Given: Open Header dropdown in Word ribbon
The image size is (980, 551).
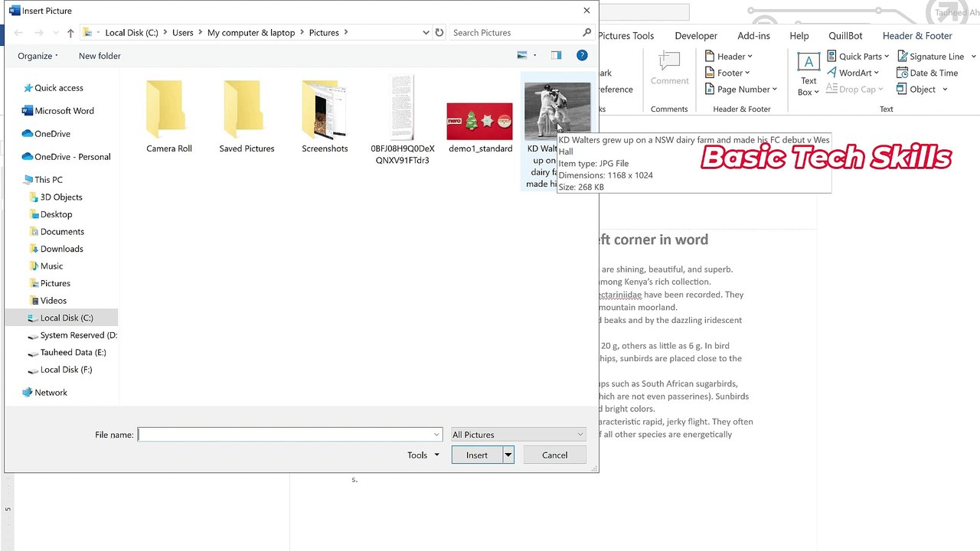Looking at the screenshot, I should (729, 56).
